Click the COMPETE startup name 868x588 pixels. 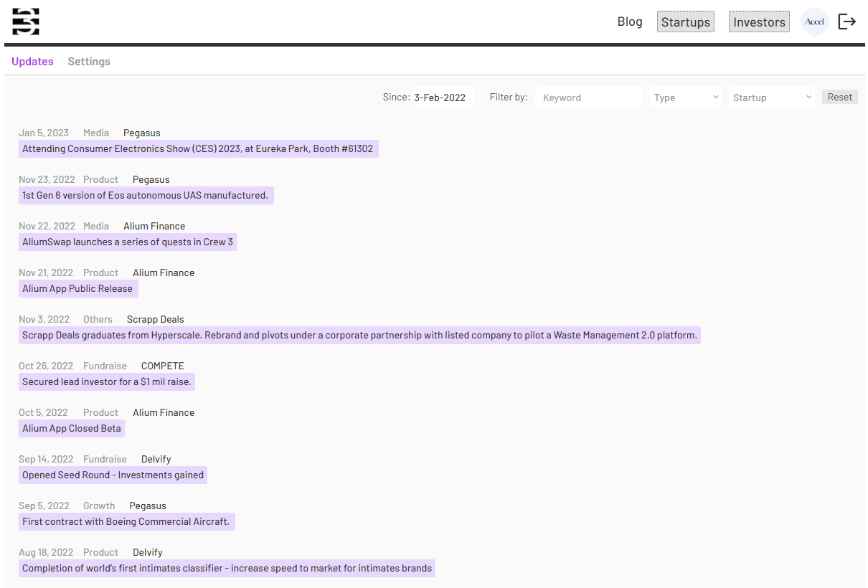(x=163, y=366)
